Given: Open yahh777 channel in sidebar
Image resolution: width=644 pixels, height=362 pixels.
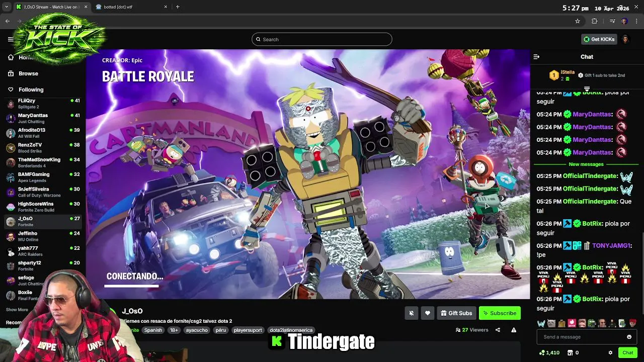Looking at the screenshot, I should [43, 251].
